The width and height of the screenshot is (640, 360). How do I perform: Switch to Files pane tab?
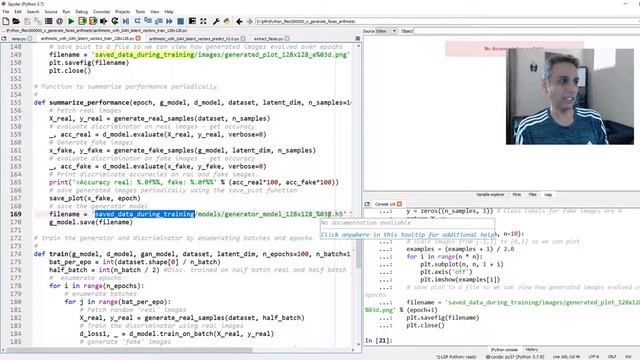tap(533, 195)
